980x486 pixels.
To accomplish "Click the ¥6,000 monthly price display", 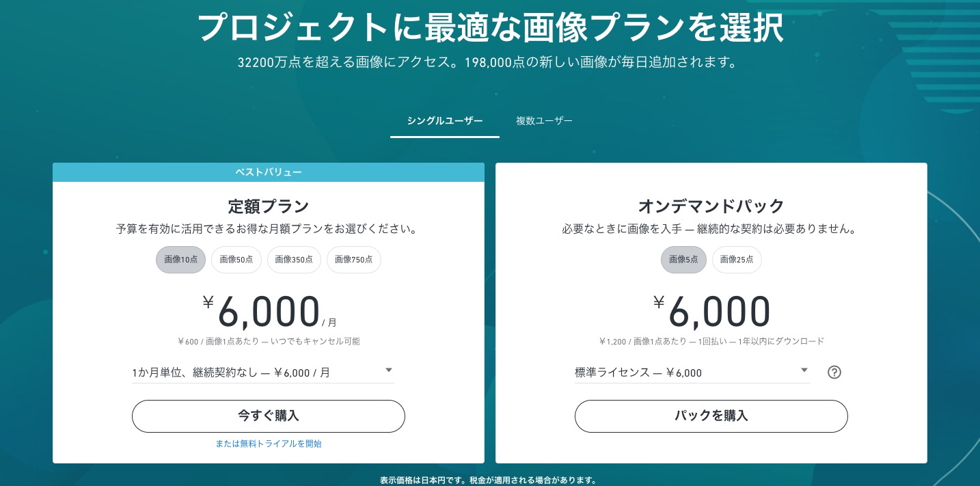I will pos(269,311).
